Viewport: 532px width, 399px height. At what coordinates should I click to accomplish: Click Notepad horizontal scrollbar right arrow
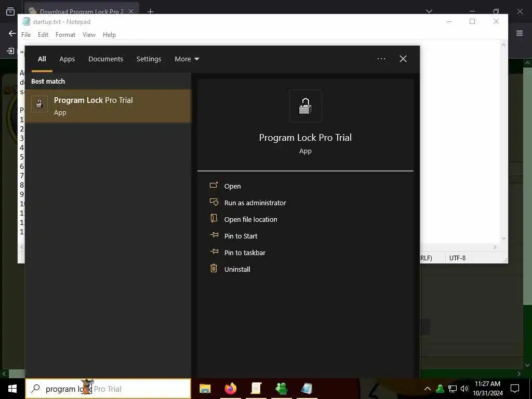[x=495, y=247]
